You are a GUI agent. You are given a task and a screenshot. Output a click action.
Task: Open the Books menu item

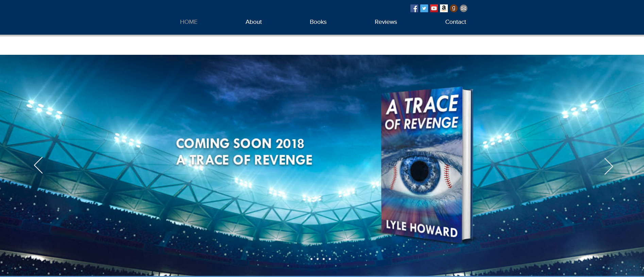pos(318,22)
